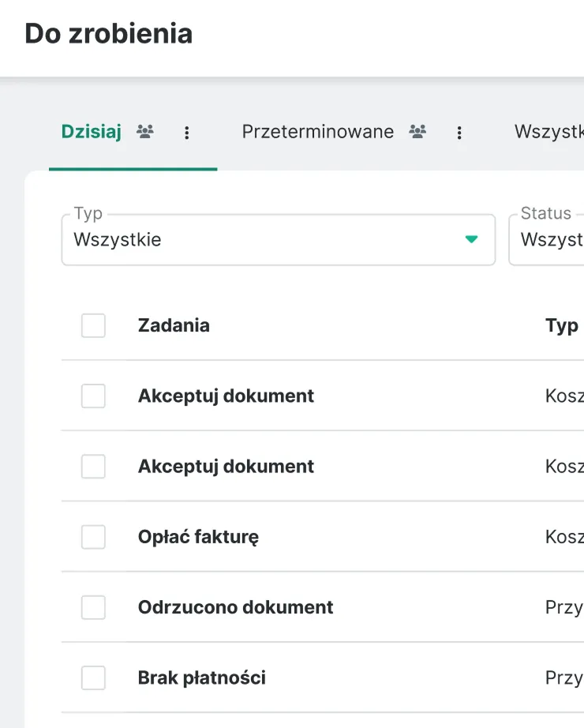Open the three-dot menu beside Przeterminowane
Screen dimensions: 584x728
pyautogui.click(x=459, y=133)
